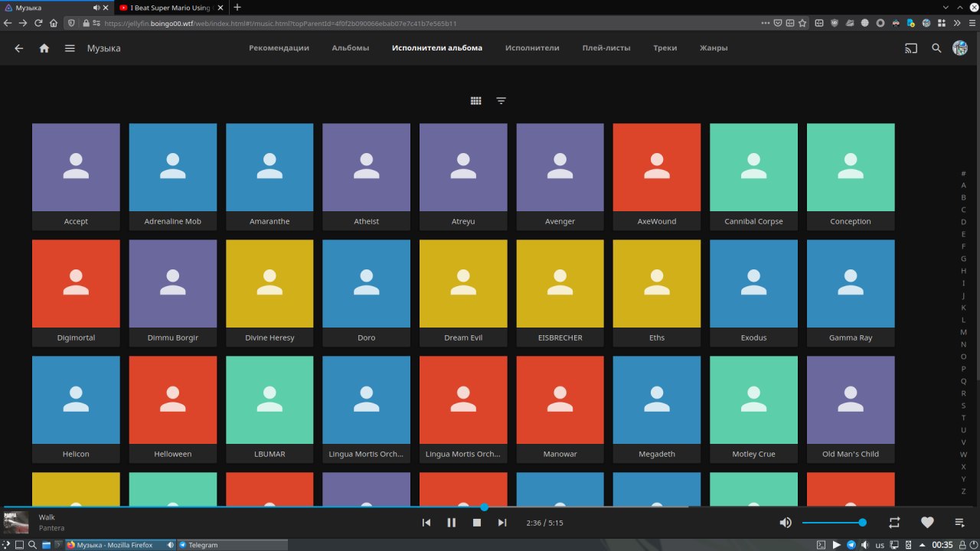This screenshot has width=980, height=551.
Task: Open Firefox home page
Action: (x=54, y=23)
